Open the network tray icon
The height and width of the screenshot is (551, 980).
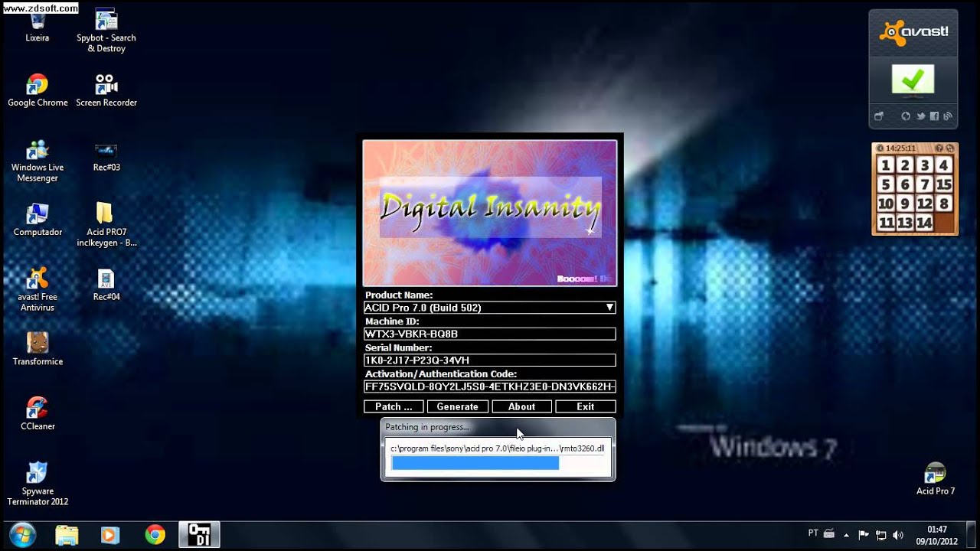pyautogui.click(x=881, y=534)
